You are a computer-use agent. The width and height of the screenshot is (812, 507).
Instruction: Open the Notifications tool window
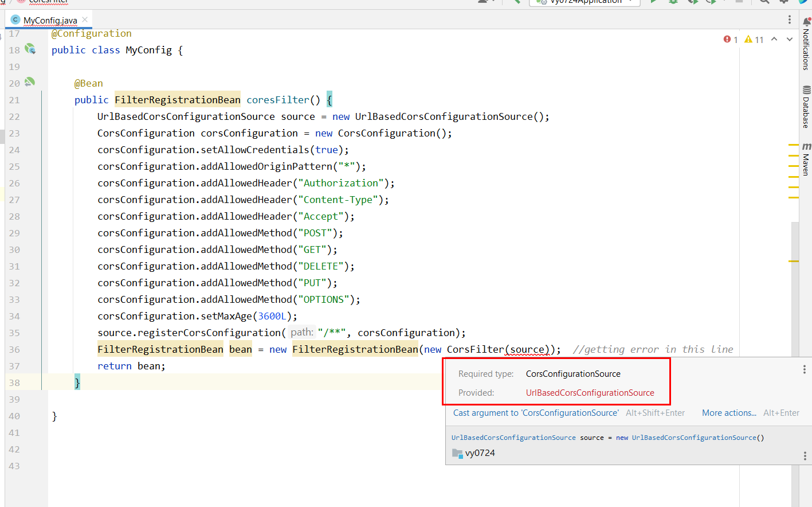click(x=806, y=44)
